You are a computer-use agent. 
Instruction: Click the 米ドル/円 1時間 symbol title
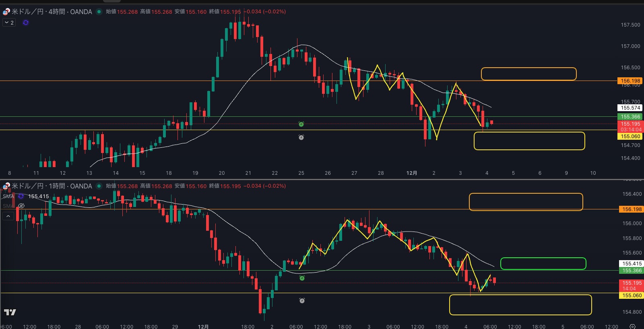click(52, 186)
